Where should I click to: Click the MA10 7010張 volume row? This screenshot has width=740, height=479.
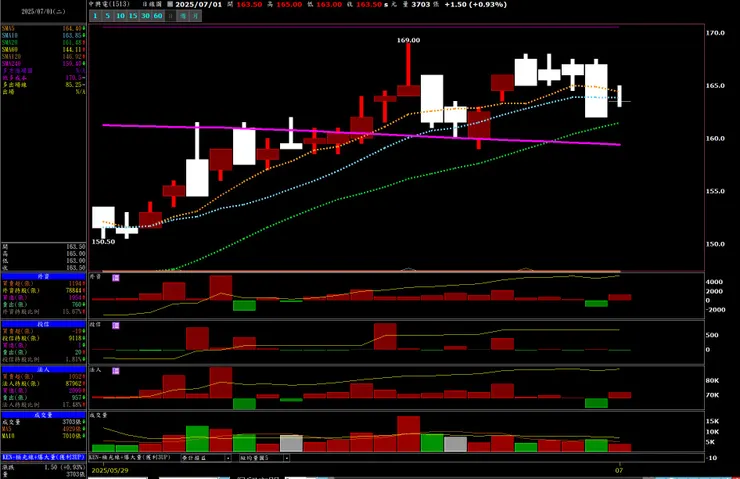point(43,436)
